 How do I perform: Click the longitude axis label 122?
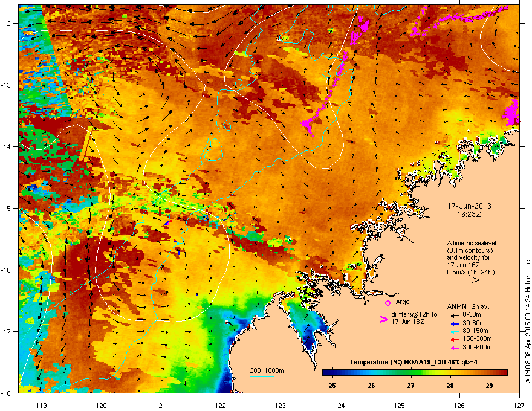(x=221, y=406)
